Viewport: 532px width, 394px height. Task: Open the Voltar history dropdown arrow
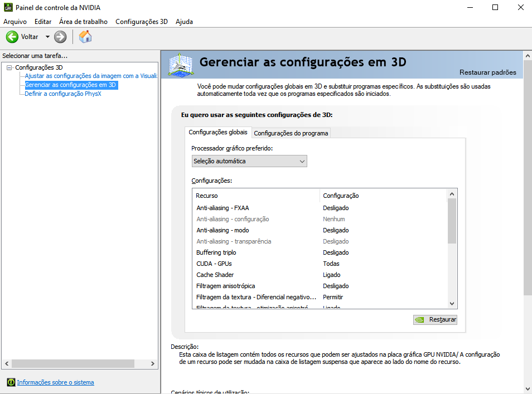pyautogui.click(x=47, y=37)
